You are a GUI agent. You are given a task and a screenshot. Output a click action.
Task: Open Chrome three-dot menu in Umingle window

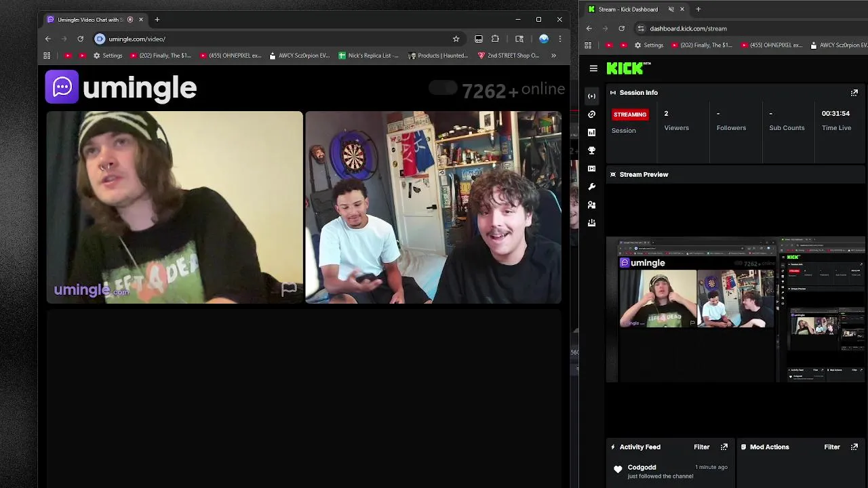tap(559, 39)
